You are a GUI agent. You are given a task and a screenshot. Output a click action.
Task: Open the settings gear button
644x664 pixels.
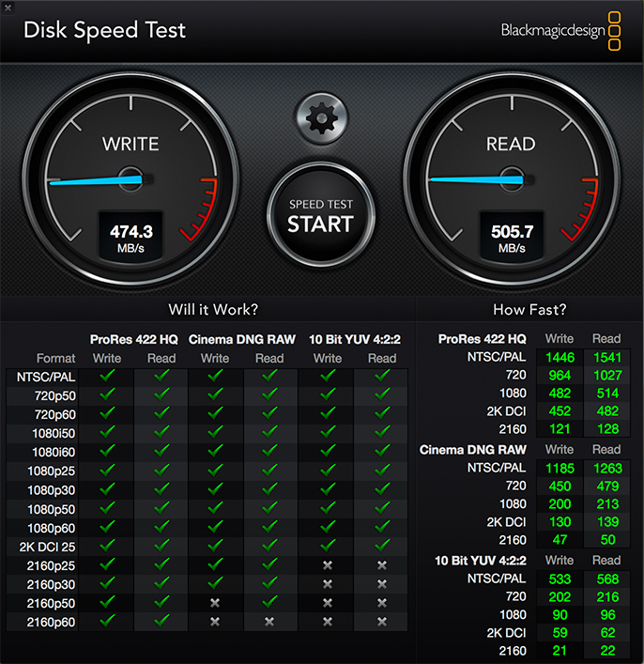[x=321, y=118]
